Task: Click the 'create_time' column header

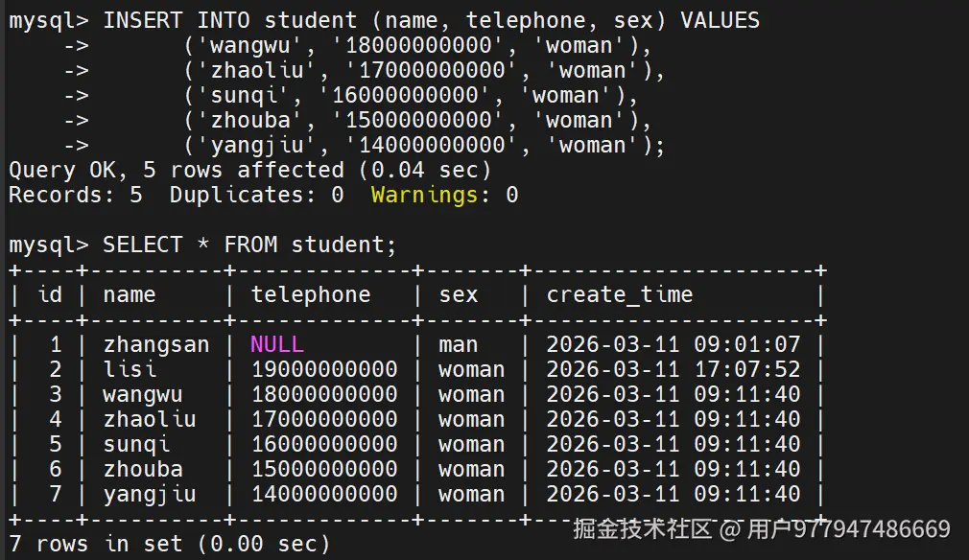Action: pyautogui.click(x=619, y=295)
